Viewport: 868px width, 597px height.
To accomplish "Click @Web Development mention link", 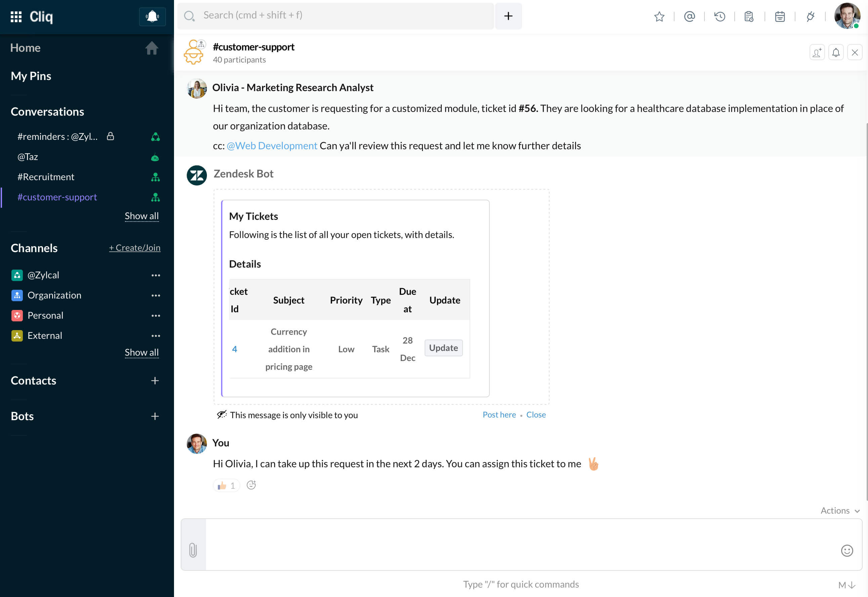I will tap(272, 146).
